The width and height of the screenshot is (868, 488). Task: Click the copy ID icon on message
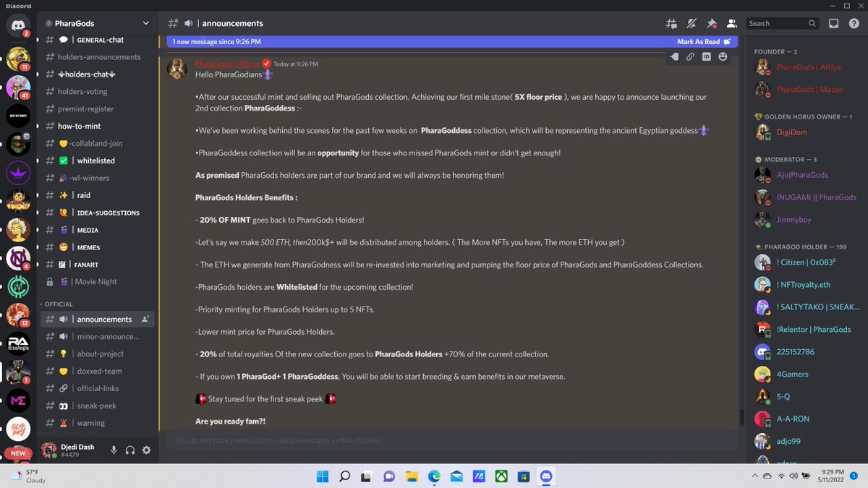(706, 56)
